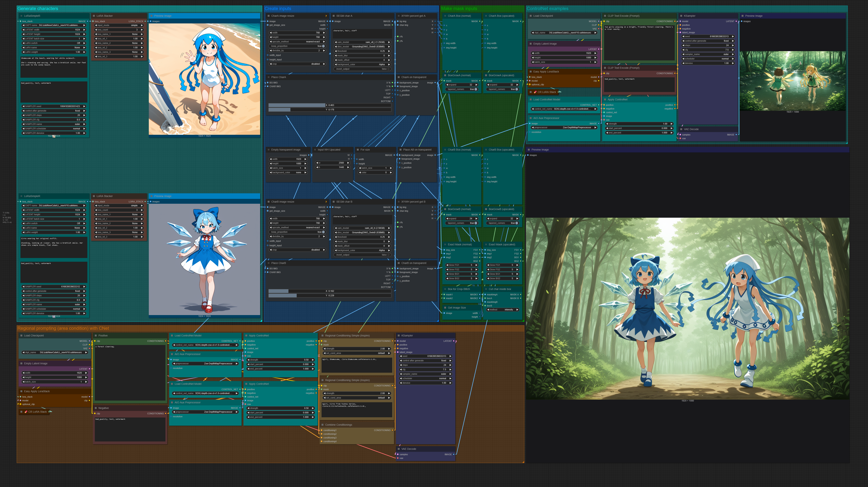The image size is (868, 487).
Task: Click the large forest two-girls preview image
Action: click(687, 308)
